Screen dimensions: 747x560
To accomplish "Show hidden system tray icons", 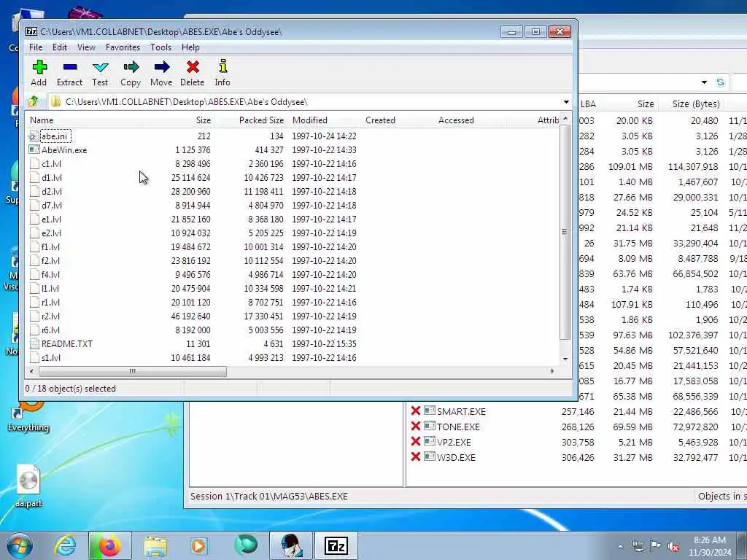I will (620, 546).
